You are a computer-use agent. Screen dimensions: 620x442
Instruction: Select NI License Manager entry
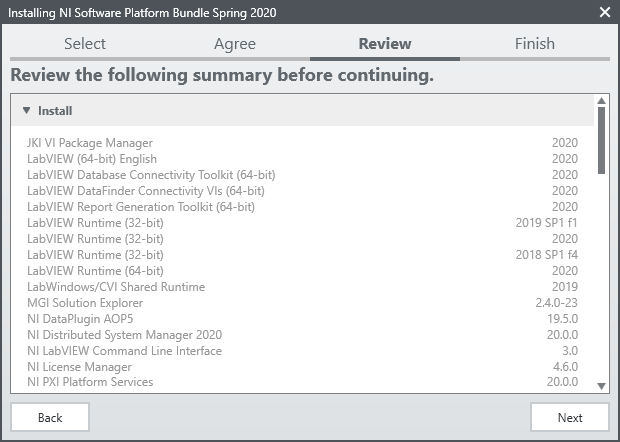tap(302, 367)
